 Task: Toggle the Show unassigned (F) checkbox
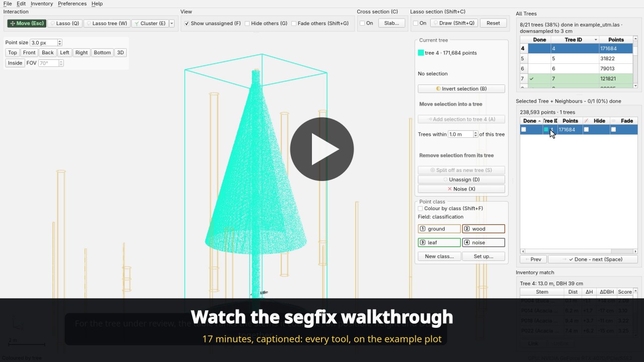point(187,23)
